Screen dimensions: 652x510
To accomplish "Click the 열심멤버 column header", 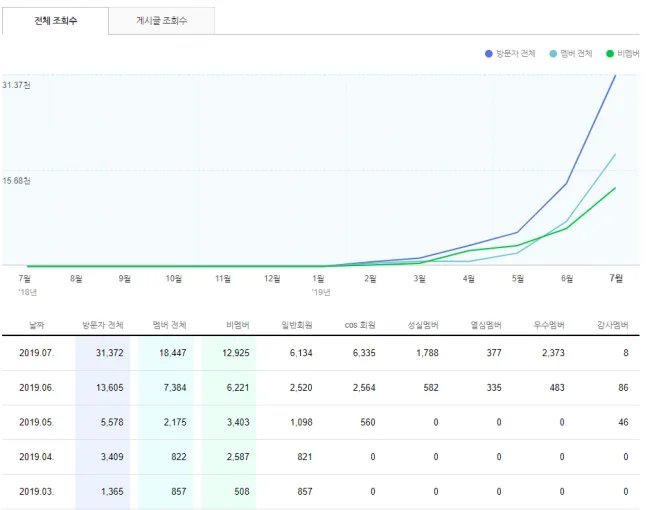I will pyautogui.click(x=486, y=325).
